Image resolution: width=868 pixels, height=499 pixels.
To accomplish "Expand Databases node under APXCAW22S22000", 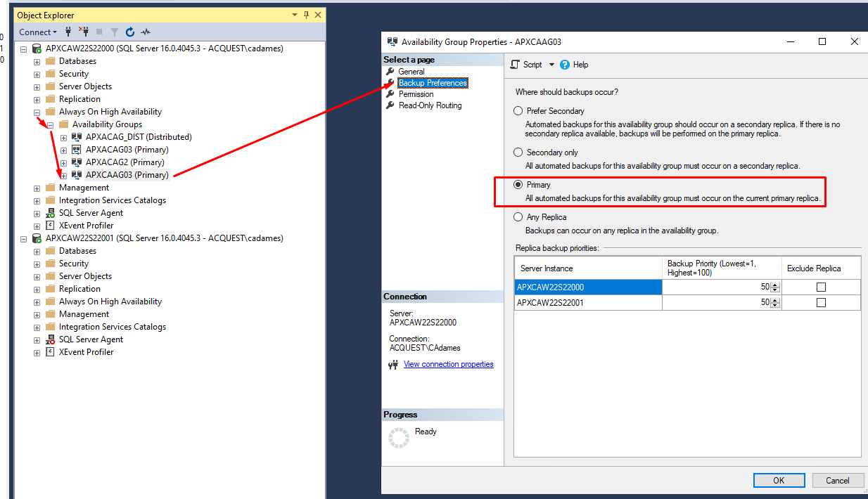I will point(37,62).
